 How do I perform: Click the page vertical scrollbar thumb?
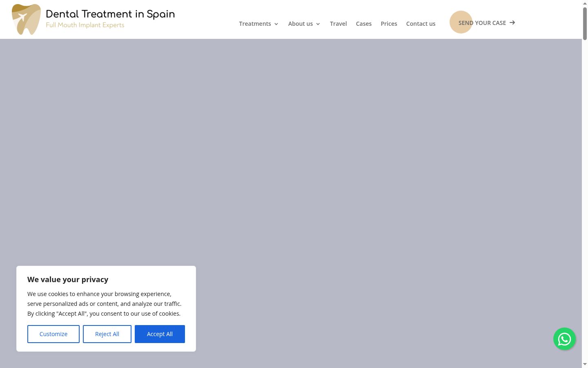coord(585,23)
